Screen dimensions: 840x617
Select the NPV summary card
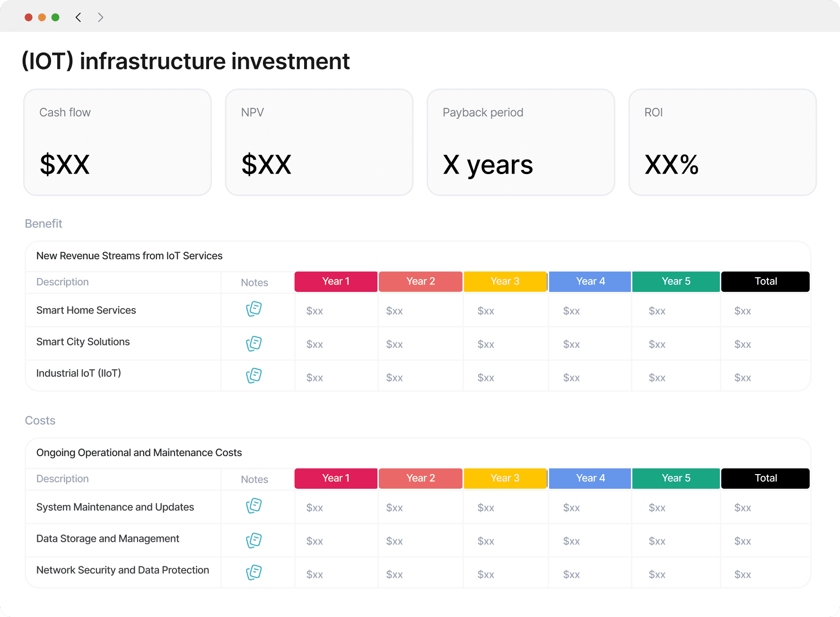pos(319,142)
